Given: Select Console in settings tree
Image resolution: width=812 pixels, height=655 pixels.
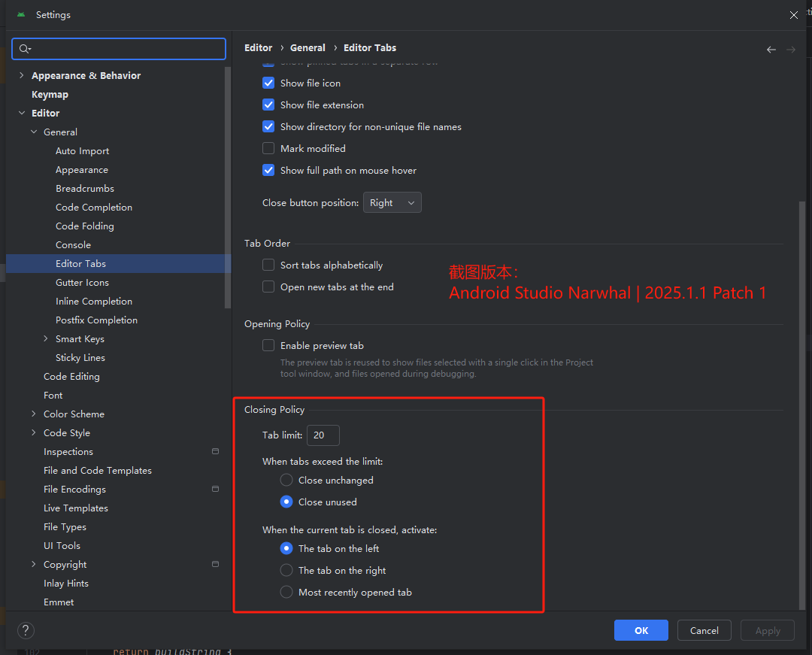Looking at the screenshot, I should point(73,245).
